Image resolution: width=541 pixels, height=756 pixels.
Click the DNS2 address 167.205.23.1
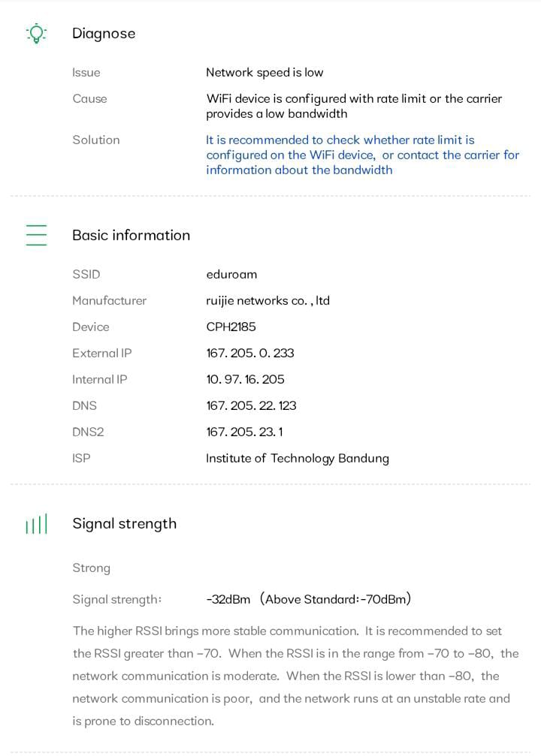[x=244, y=432]
